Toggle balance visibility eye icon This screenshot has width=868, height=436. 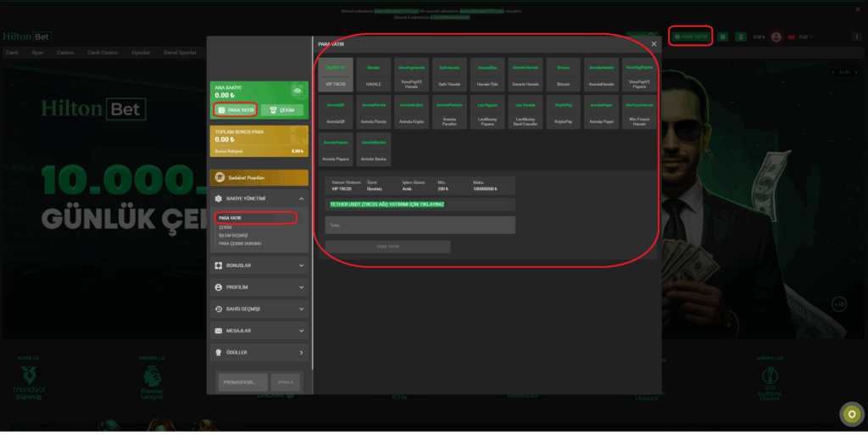tap(298, 90)
